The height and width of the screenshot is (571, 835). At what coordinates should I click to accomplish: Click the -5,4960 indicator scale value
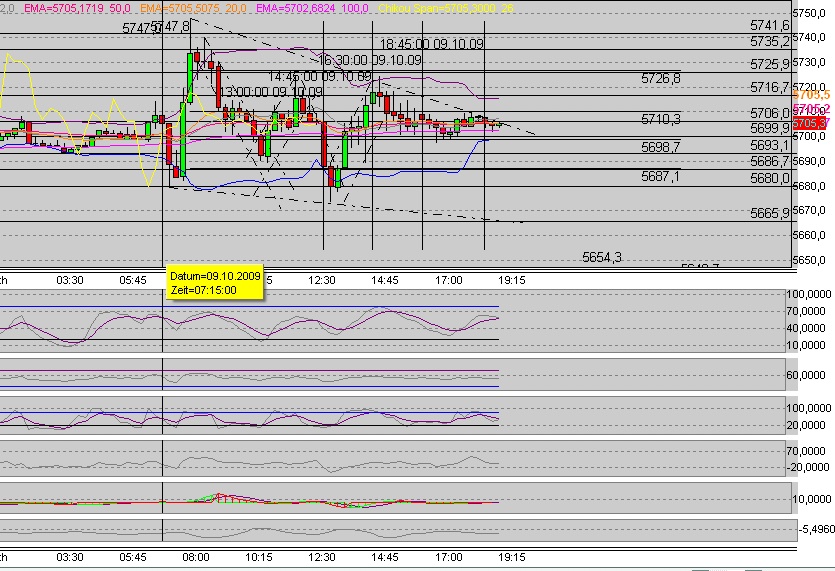[x=816, y=529]
